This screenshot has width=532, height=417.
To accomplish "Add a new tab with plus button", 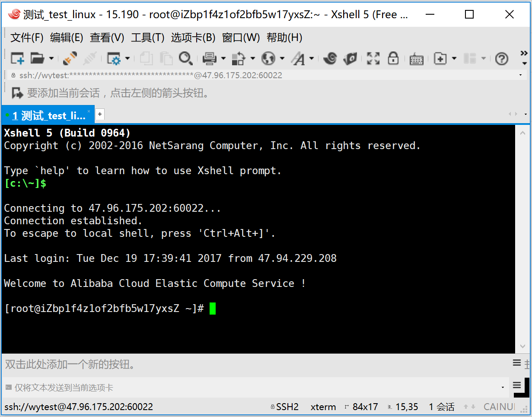I will pyautogui.click(x=100, y=114).
